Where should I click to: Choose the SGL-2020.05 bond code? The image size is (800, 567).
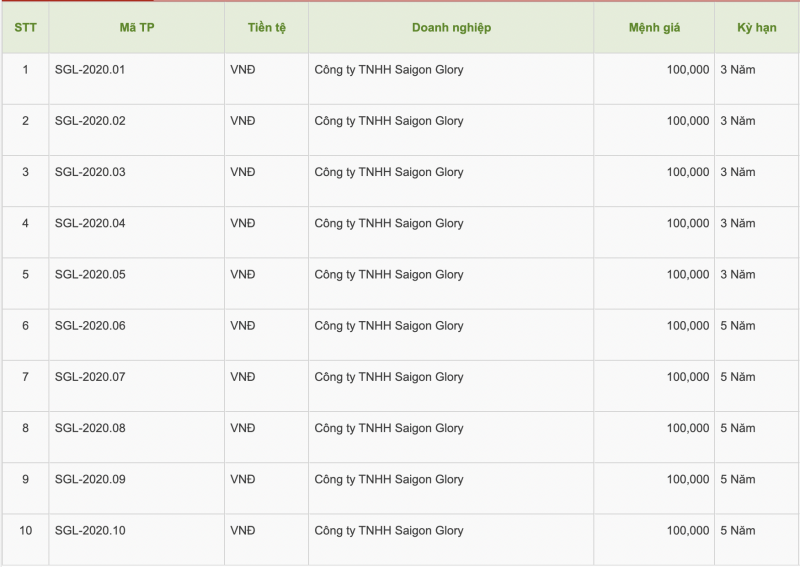90,274
